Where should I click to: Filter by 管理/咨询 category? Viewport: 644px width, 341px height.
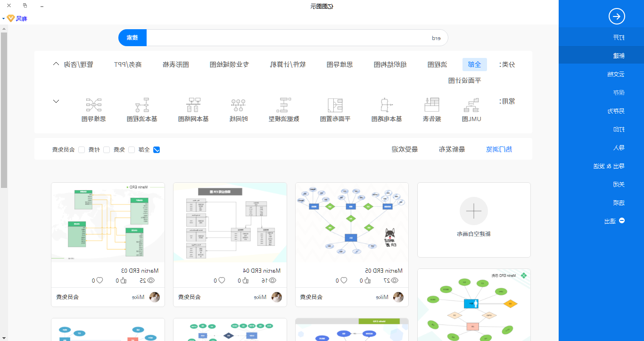78,65
